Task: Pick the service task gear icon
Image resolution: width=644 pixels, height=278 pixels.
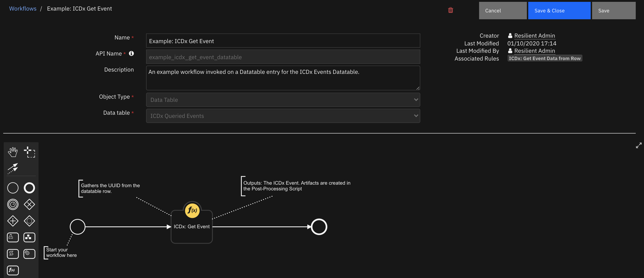Action: (29, 254)
